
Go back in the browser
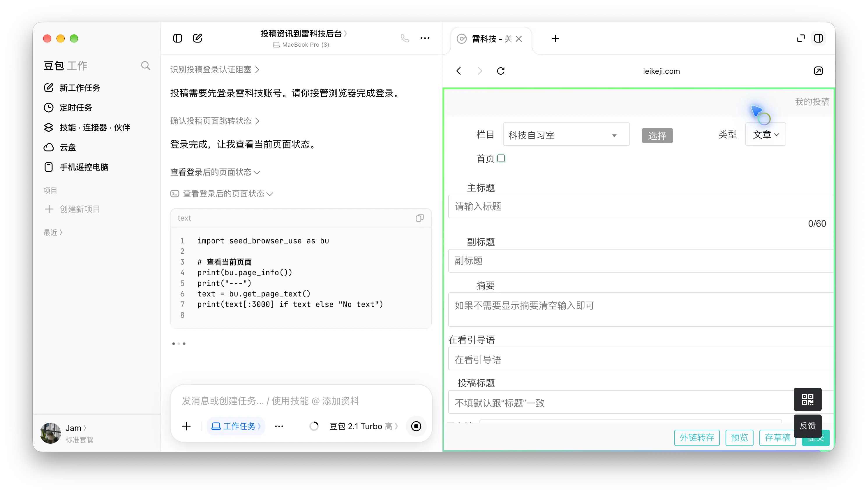tap(458, 71)
